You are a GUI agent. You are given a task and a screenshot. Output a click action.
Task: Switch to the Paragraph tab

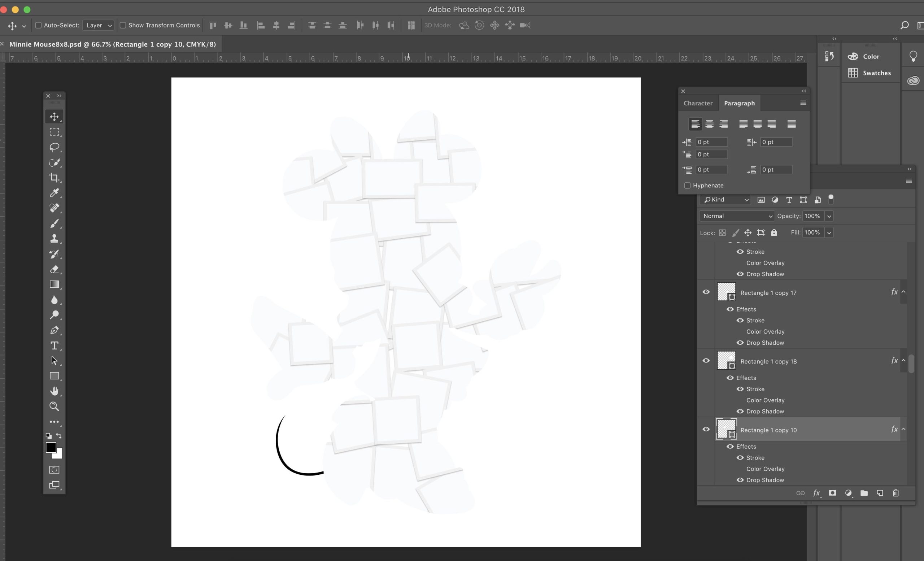(739, 103)
